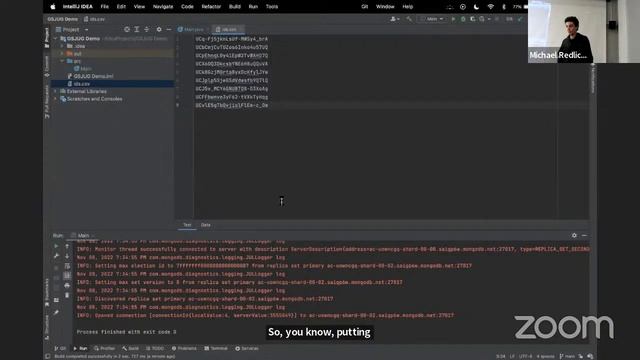This screenshot has height=360, width=640.
Task: Click the Select Opened File target icon
Action: coord(127,29)
